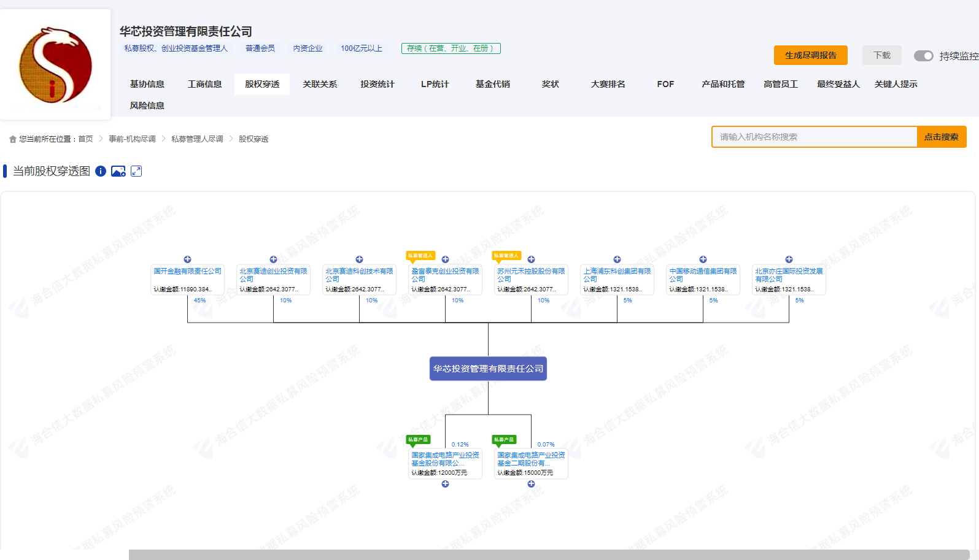Screen dimensions: 979x560
Task: Click the 生成尽调报告 button
Action: (810, 55)
